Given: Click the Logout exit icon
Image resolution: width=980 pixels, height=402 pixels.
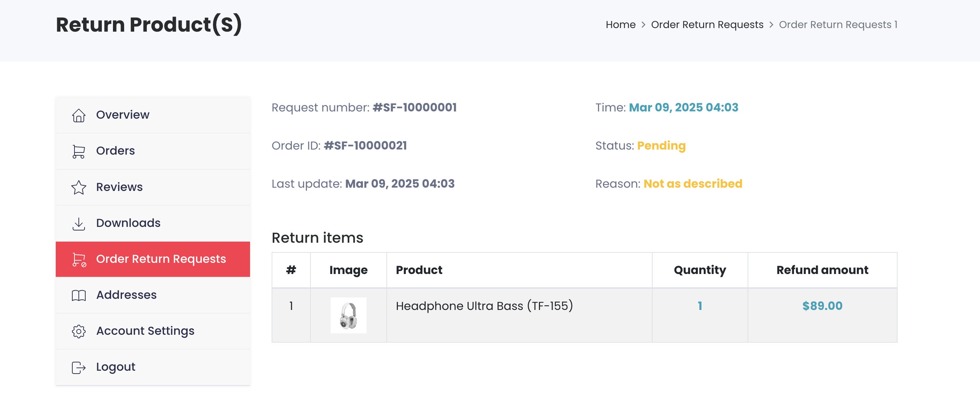Looking at the screenshot, I should pos(79,367).
